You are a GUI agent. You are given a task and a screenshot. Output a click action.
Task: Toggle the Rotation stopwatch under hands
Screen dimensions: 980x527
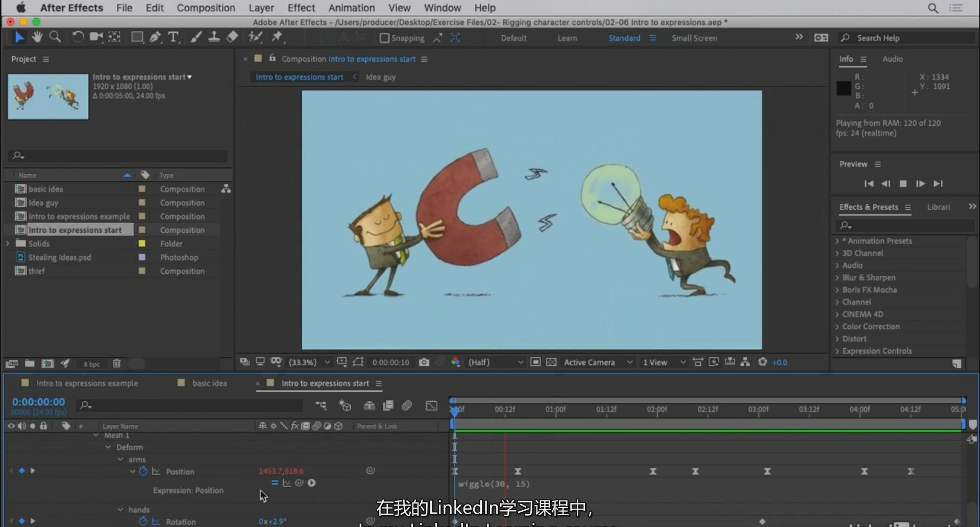tap(143, 521)
